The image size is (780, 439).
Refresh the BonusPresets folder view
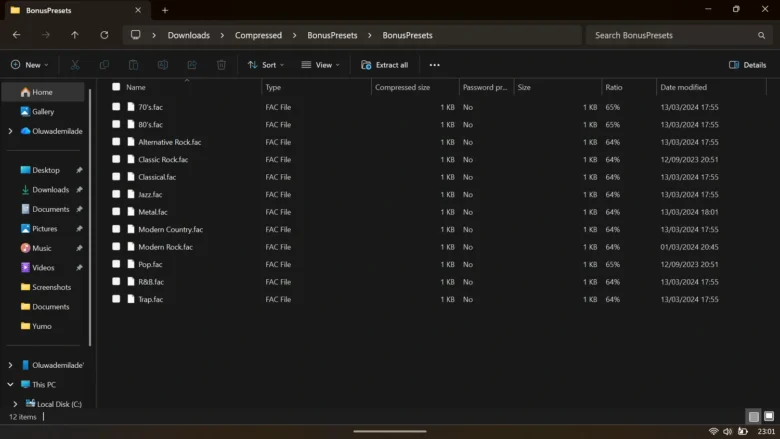104,35
